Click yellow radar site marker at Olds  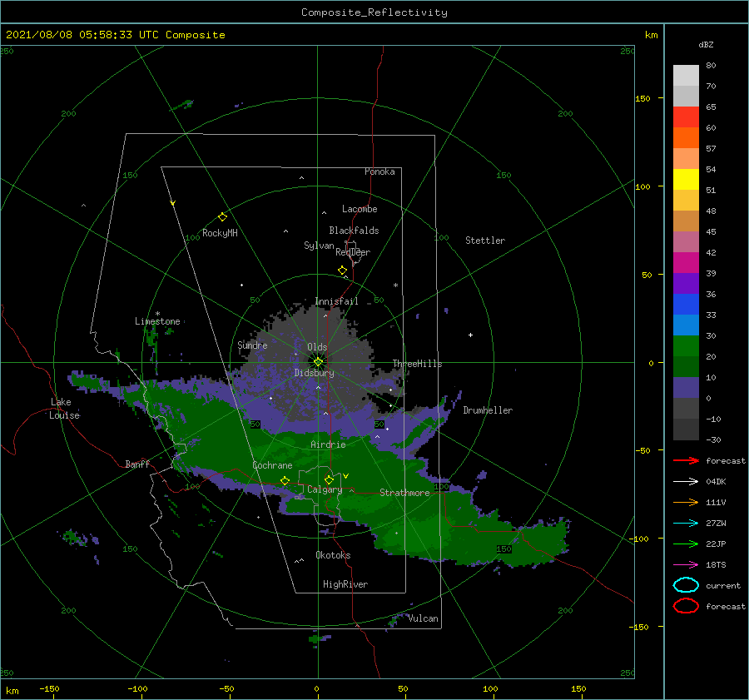318,362
